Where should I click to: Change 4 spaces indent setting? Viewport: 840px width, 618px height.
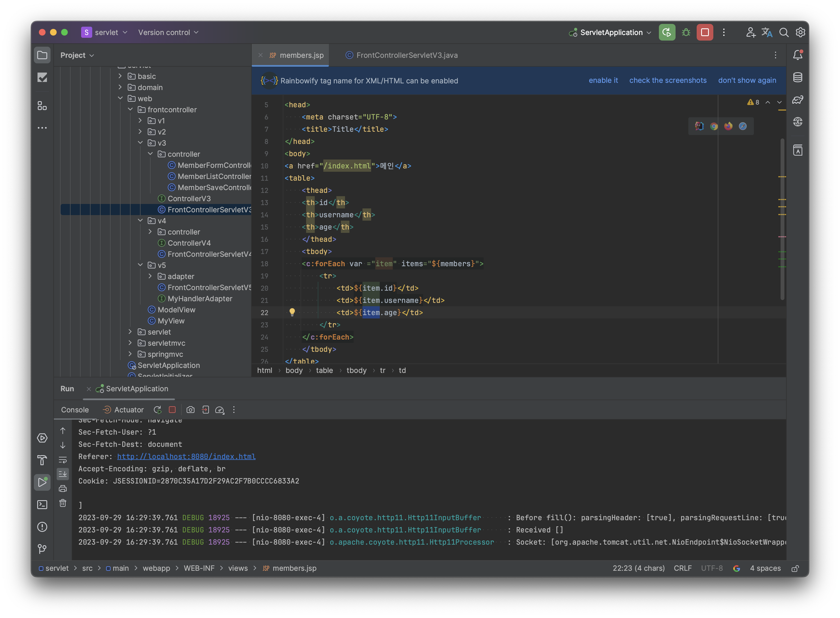point(765,568)
